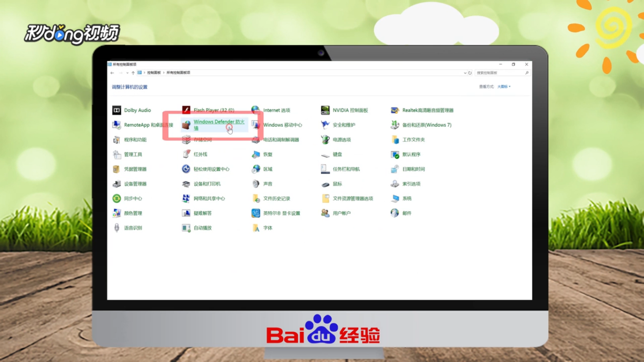The width and height of the screenshot is (644, 362).
Task: Open 声音 speaker icon
Action: click(x=256, y=184)
